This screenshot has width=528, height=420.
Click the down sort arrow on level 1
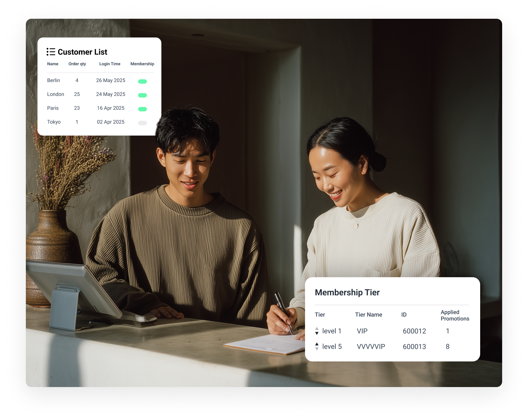coord(317,334)
